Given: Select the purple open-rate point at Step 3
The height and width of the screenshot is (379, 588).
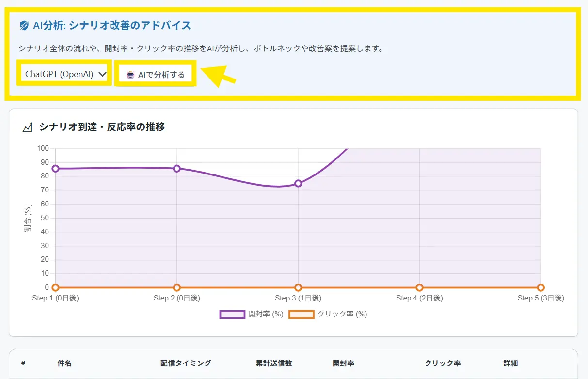Looking at the screenshot, I should click(298, 183).
